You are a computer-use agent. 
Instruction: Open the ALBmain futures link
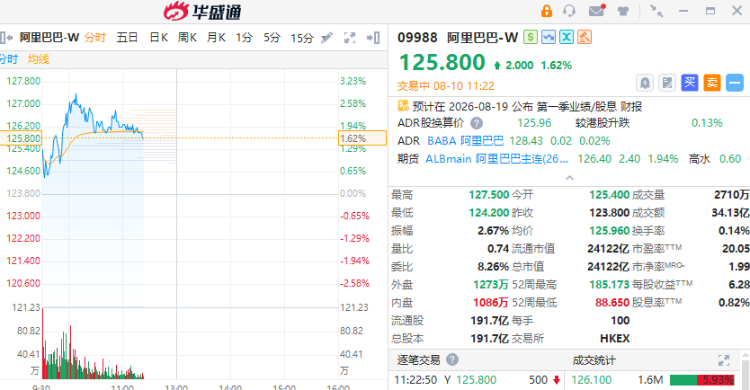pyautogui.click(x=497, y=159)
